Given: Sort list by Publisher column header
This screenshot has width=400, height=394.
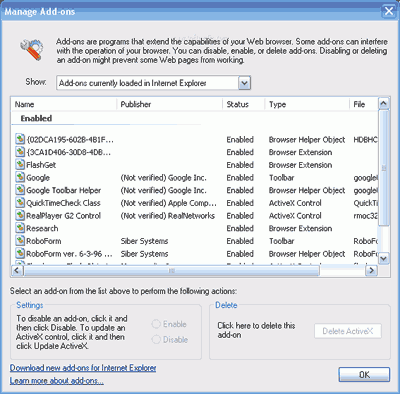Looking at the screenshot, I should pyautogui.click(x=169, y=104).
